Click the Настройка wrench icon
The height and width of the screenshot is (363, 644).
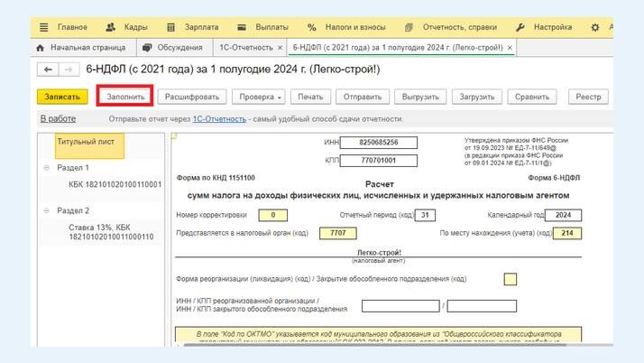click(x=520, y=28)
